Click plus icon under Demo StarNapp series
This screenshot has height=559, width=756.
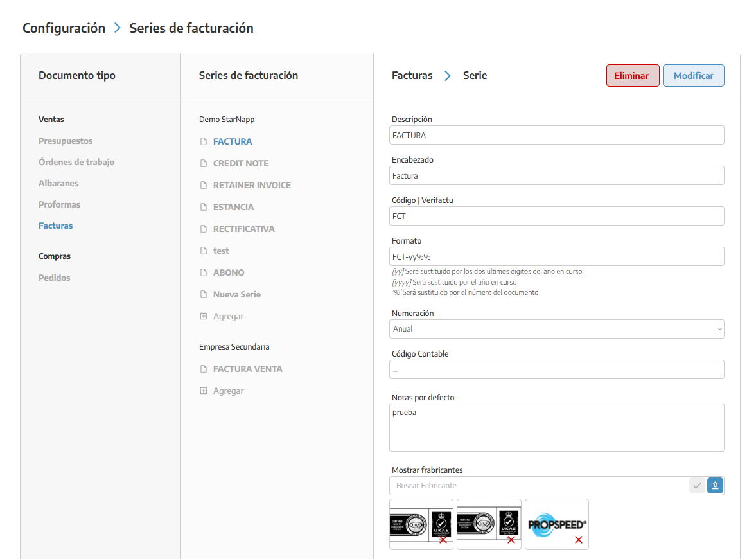pos(204,316)
